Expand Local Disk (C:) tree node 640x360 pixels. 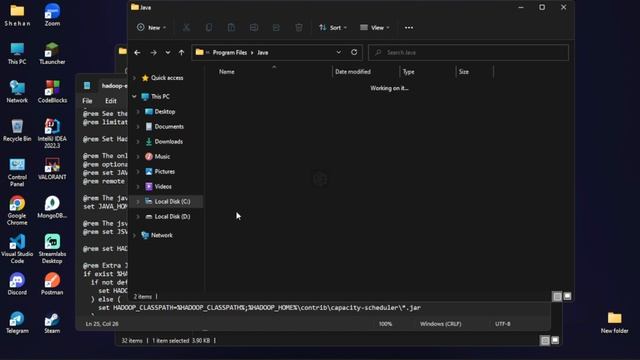(x=138, y=201)
